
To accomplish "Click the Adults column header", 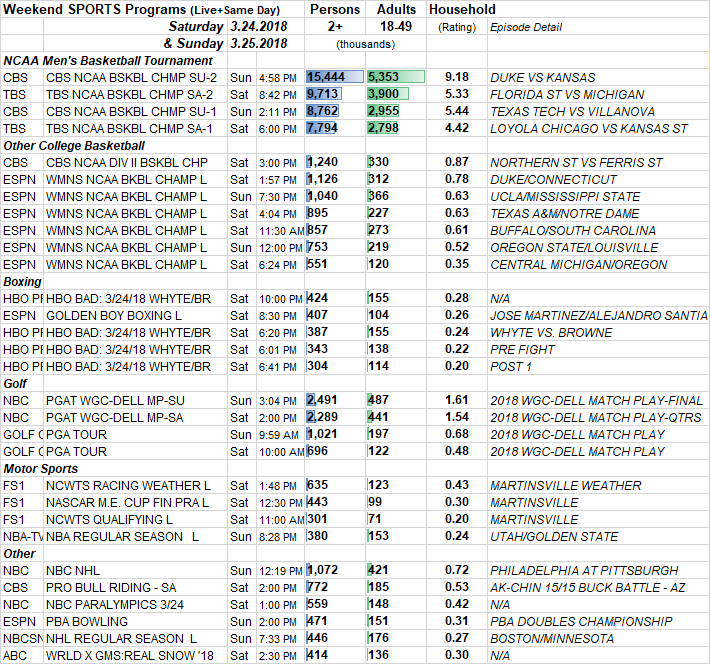I will click(396, 10).
